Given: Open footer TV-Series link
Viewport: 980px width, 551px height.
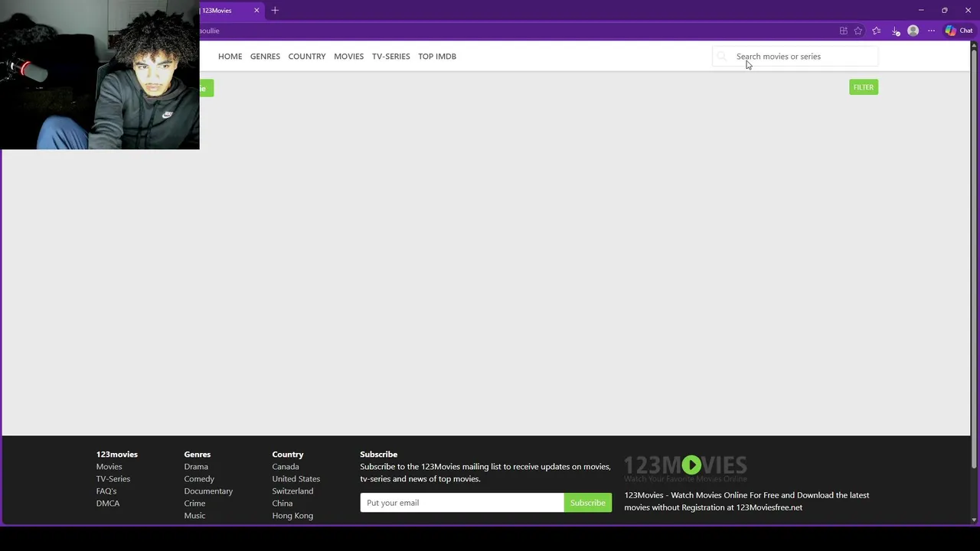Looking at the screenshot, I should point(113,479).
